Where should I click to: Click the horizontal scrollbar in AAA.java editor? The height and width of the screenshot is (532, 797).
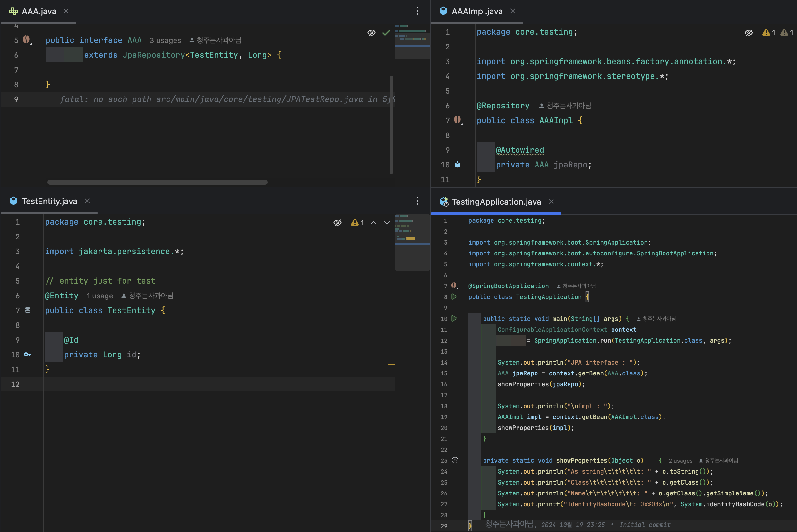[x=158, y=183]
